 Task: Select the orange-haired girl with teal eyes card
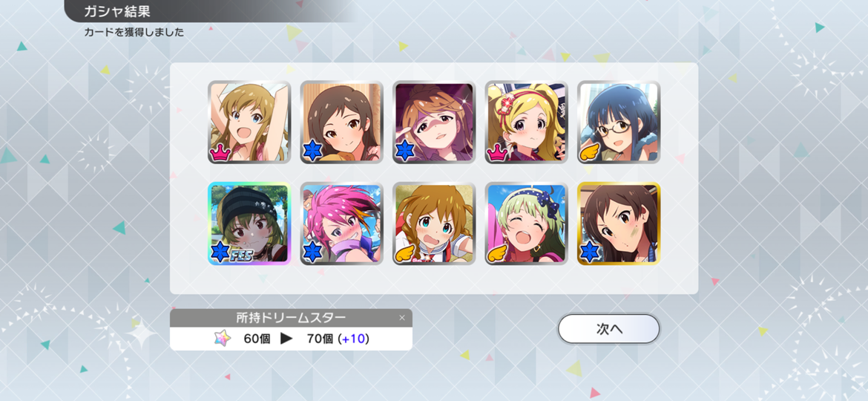(434, 224)
